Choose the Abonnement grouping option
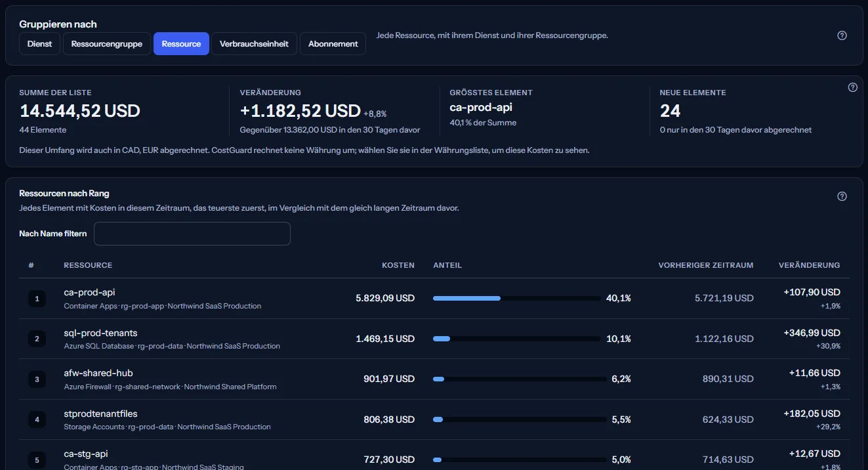 333,44
